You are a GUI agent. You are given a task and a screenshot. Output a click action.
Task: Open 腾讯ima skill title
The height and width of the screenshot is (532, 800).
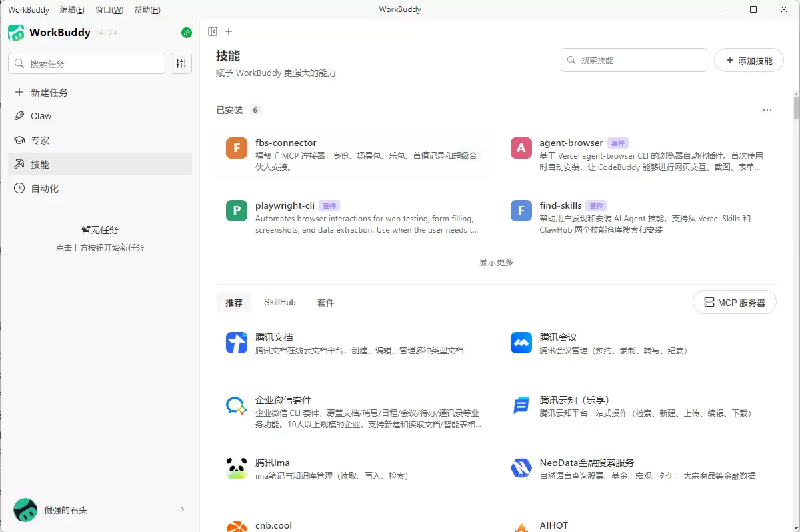coord(273,463)
